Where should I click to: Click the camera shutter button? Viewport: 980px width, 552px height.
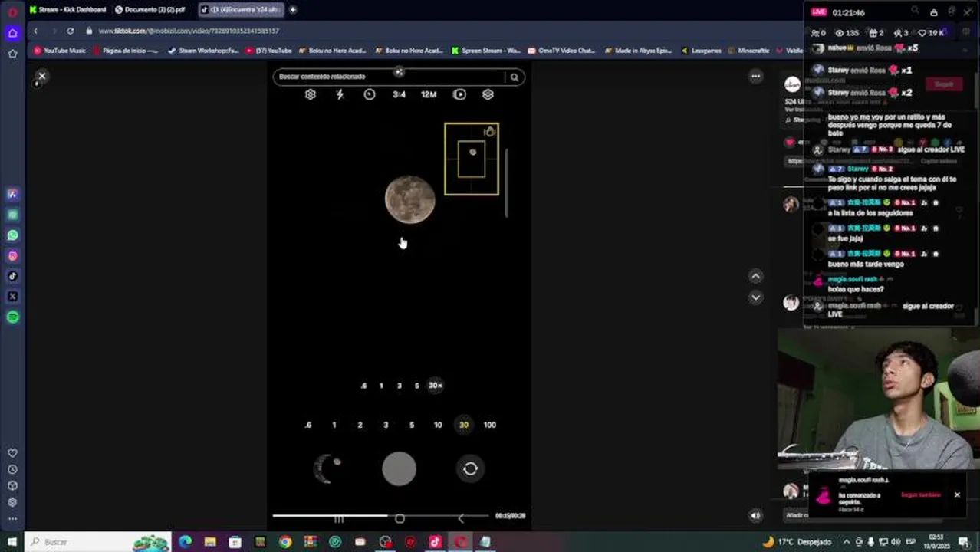[399, 468]
